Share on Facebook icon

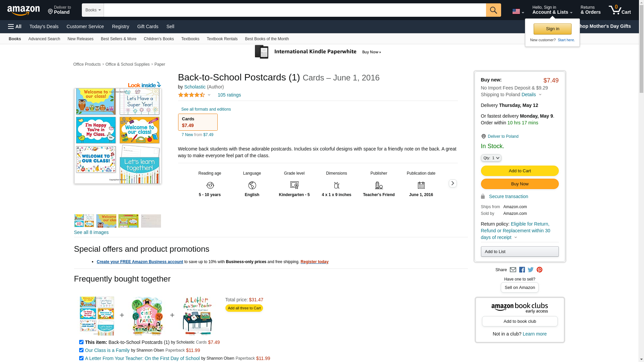click(522, 270)
